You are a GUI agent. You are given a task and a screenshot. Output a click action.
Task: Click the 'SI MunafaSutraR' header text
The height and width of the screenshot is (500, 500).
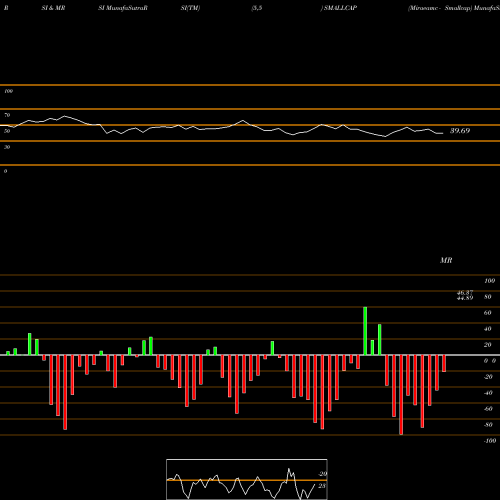[123, 8]
